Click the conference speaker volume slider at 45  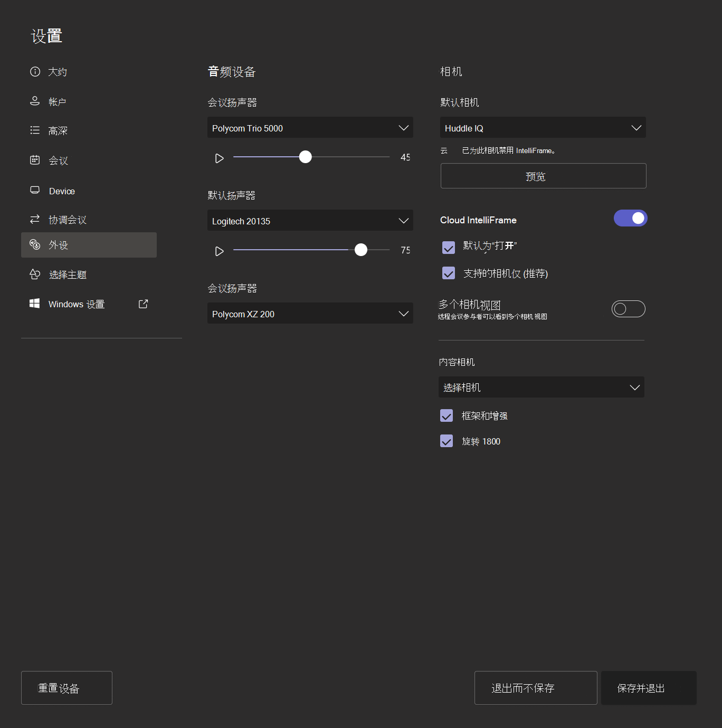311,157
